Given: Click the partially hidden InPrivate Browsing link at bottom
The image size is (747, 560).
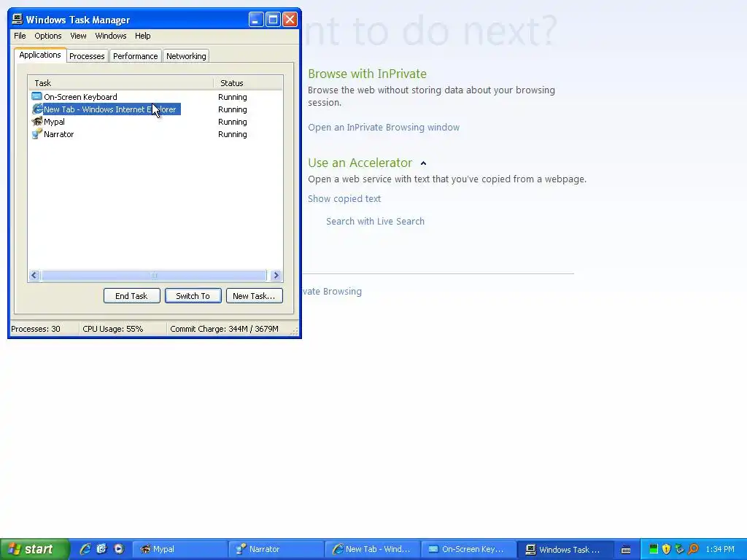Looking at the screenshot, I should [x=333, y=291].
